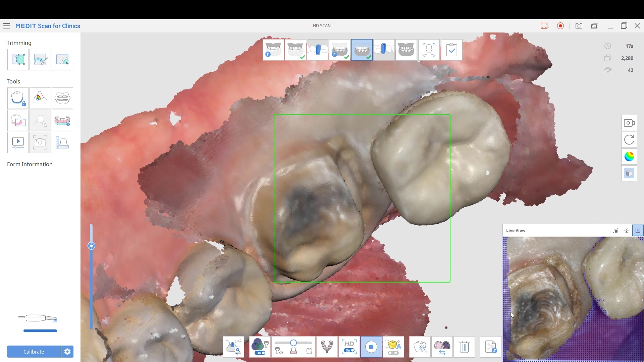Screen dimensions: 644x362
Task: Detach the Live View window popout icon
Action: point(615,230)
